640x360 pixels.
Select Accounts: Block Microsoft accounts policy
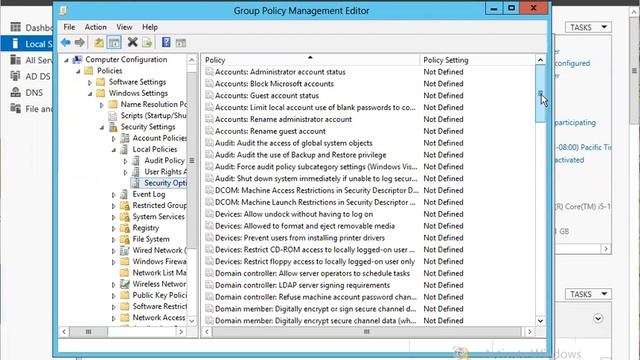pyautogui.click(x=274, y=84)
